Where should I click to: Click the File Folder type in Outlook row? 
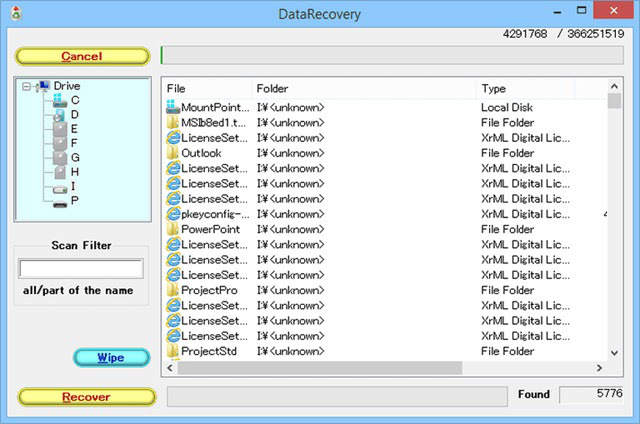point(507,153)
